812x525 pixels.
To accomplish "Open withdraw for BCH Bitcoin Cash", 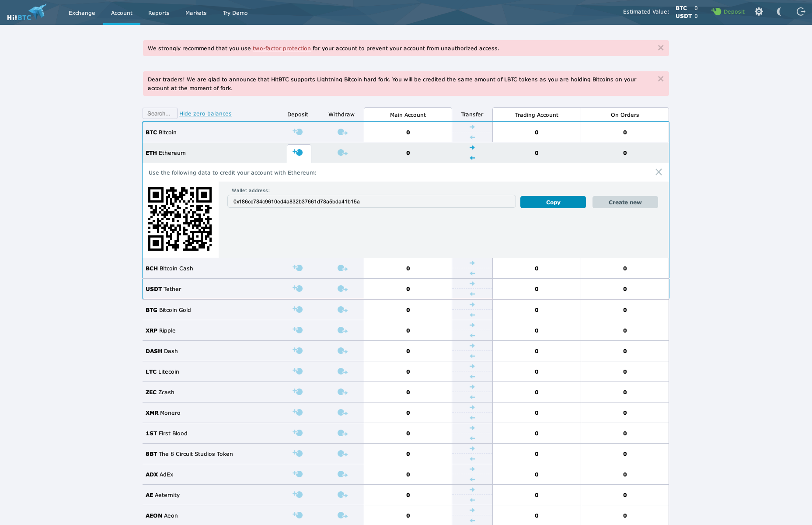I will click(x=342, y=268).
